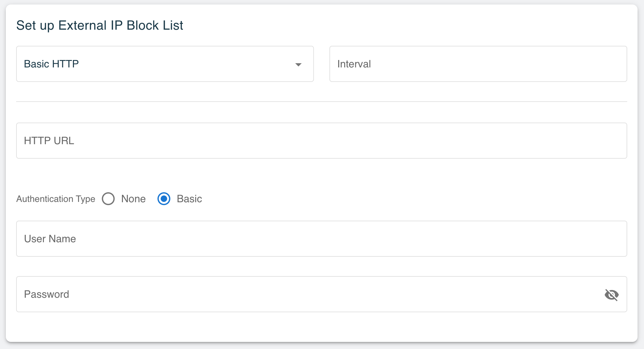
Task: Click the 'None' radio label text
Action: tap(133, 199)
